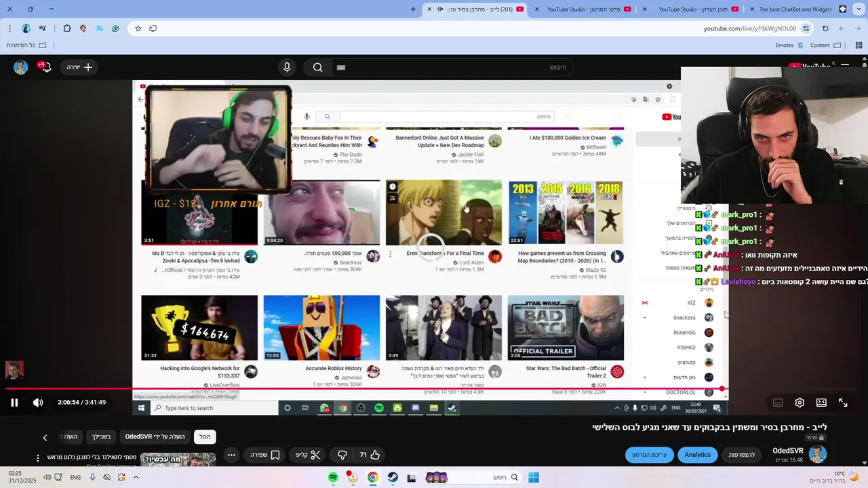Bookmark this page with the star
The height and width of the screenshot is (488, 868).
coord(138,28)
